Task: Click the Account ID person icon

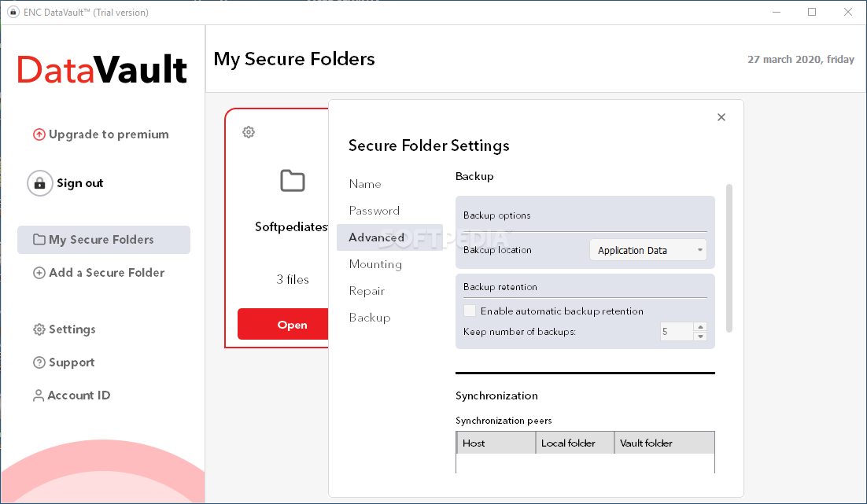Action: click(38, 395)
